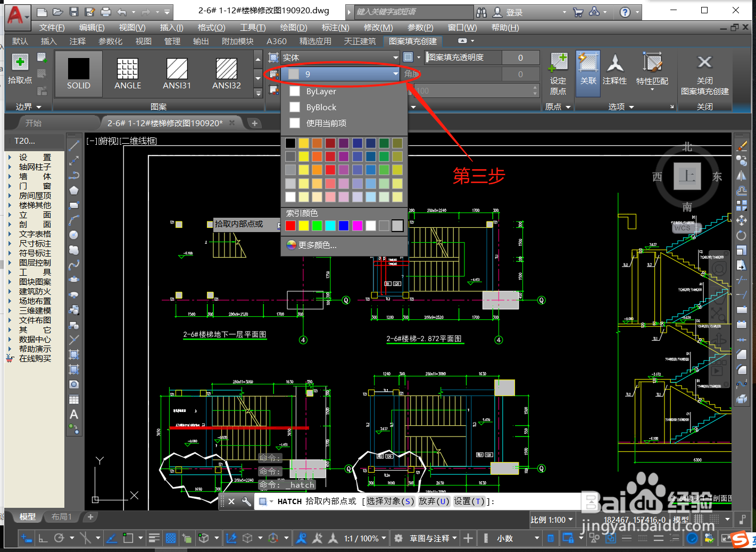This screenshot has width=756, height=552.
Task: Expand the 选项 options panel
Action: (621, 107)
